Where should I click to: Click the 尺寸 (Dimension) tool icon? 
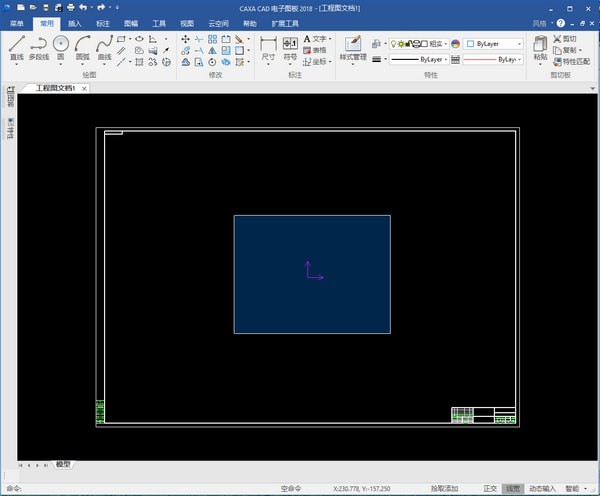coord(268,48)
